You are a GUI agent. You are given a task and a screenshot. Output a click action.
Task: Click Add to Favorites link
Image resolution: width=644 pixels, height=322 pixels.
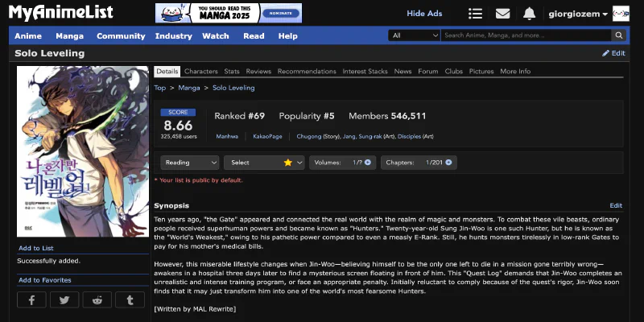[x=45, y=280]
